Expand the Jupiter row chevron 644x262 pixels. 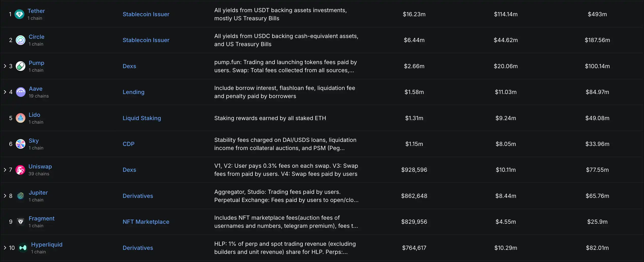[x=5, y=196]
